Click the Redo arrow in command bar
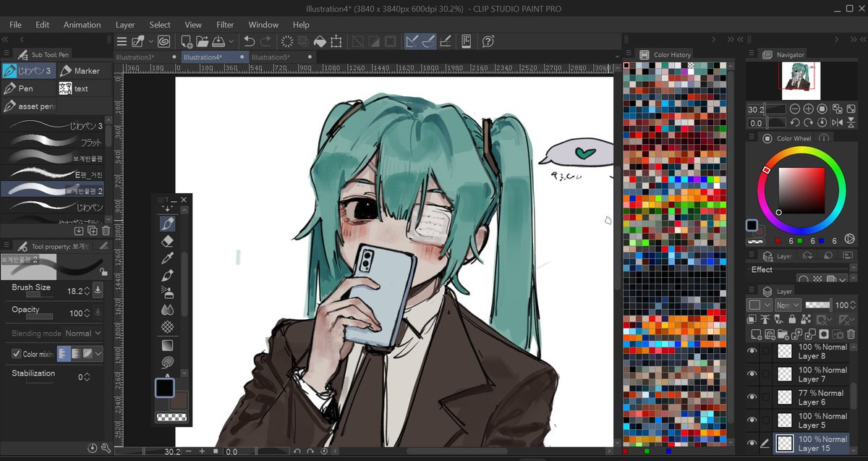 pos(266,41)
